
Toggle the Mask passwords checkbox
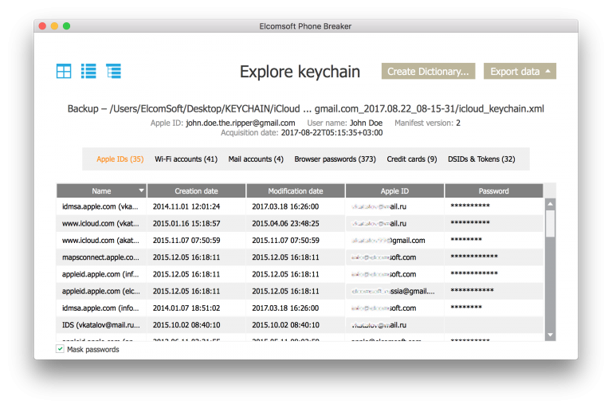pyautogui.click(x=61, y=350)
